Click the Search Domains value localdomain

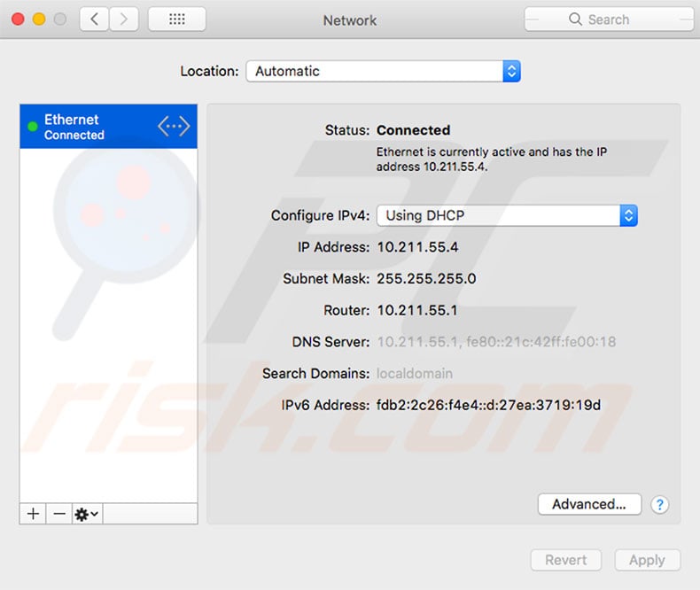click(415, 374)
